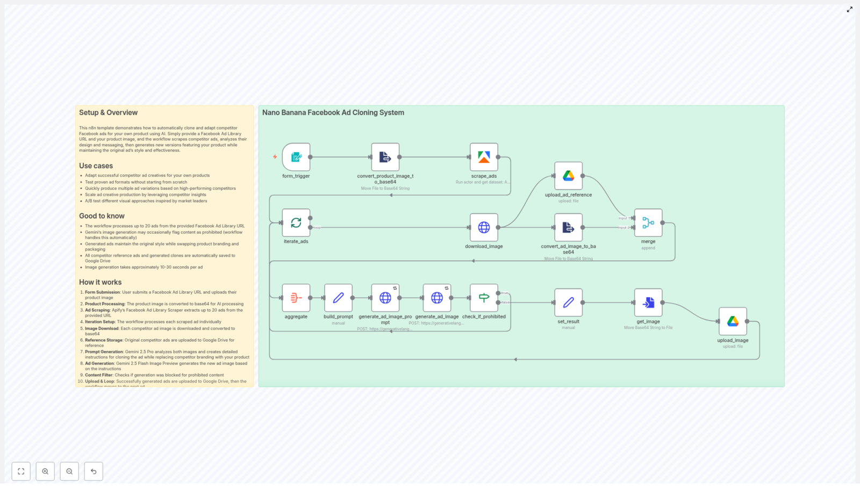Zoom in on the workflow canvas
860x504 pixels.
[x=45, y=471]
